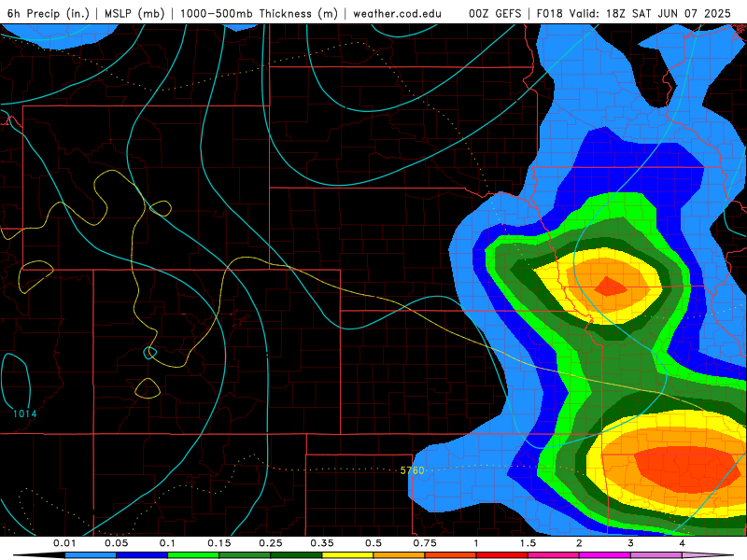Screen dimensions: 747x560
Task: Click the dark blue 0.05 legend swatch
Action: tap(142, 555)
